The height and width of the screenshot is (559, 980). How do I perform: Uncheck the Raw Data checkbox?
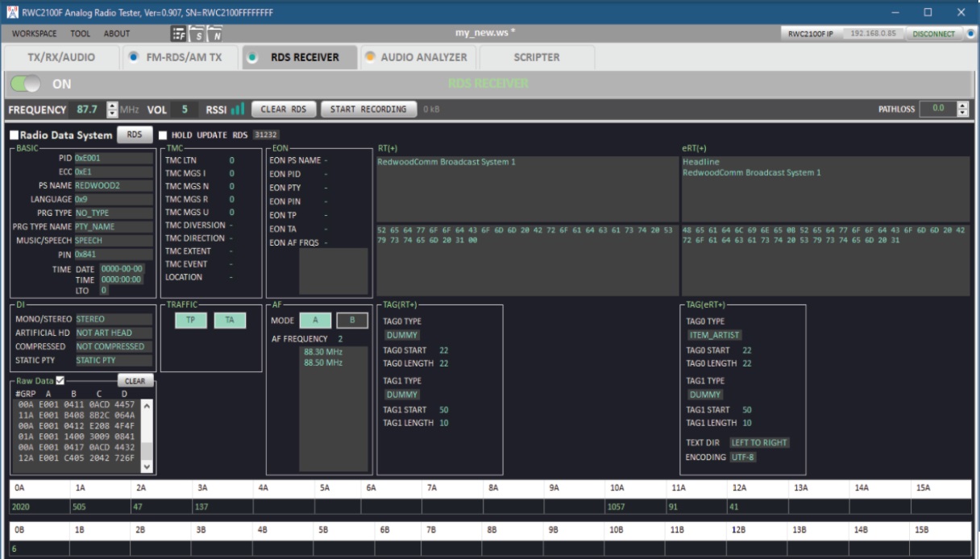tap(60, 381)
